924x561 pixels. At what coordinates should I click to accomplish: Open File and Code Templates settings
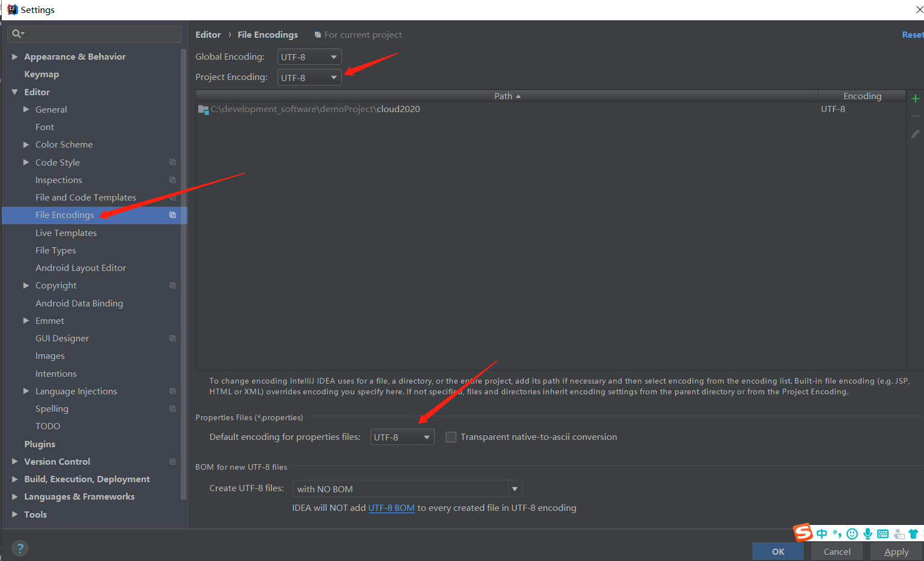pos(86,198)
